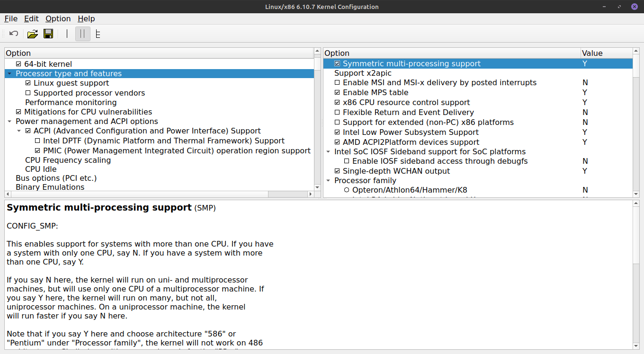Collapse the ACPI Support tree node
Screen dimensions: 644x354
point(19,131)
